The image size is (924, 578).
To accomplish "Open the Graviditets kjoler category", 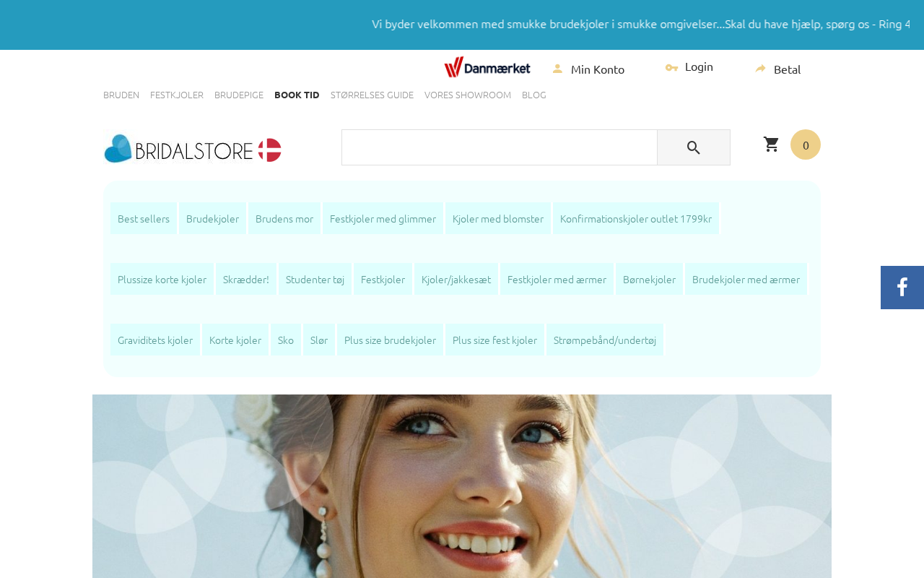I will click(155, 340).
